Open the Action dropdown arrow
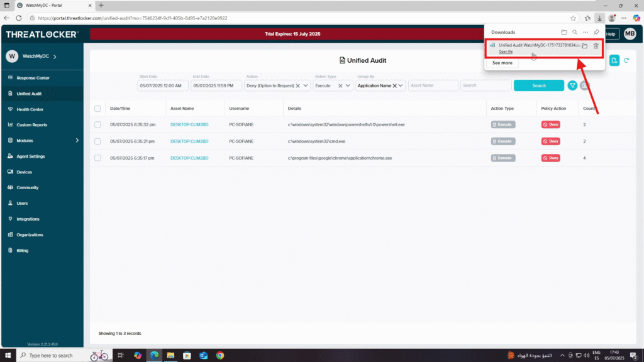644x362 pixels. (306, 85)
